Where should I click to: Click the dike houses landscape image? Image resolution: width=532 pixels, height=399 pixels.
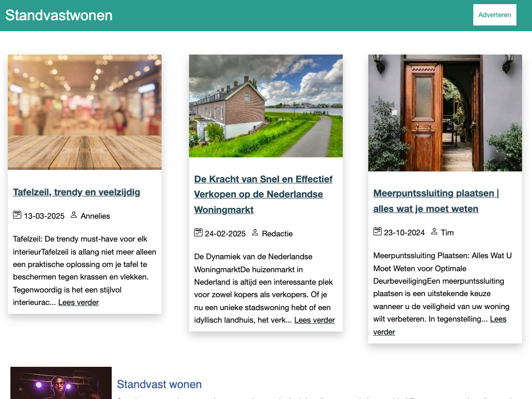265,106
